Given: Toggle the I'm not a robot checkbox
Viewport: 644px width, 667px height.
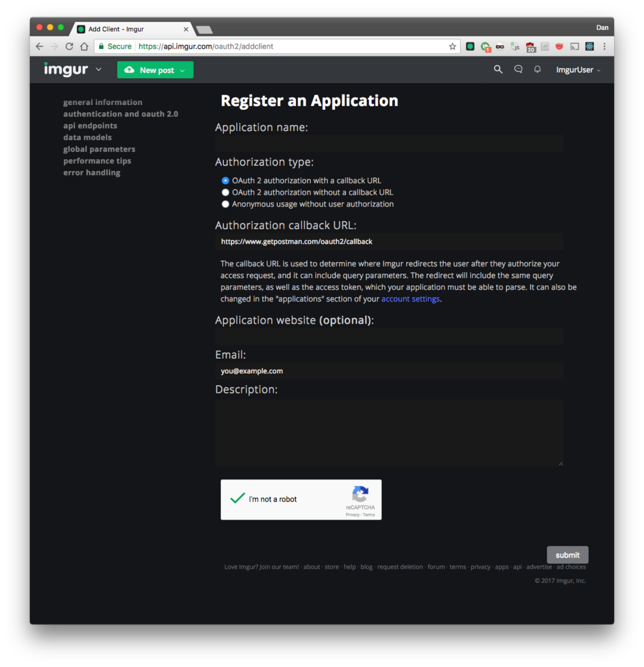Looking at the screenshot, I should [x=237, y=498].
